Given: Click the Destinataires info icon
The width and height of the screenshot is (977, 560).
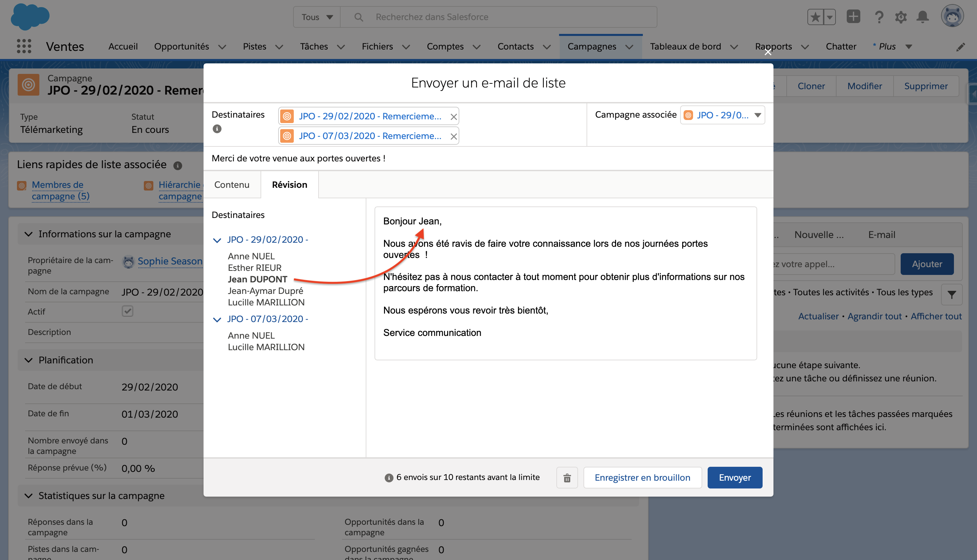Looking at the screenshot, I should (217, 129).
